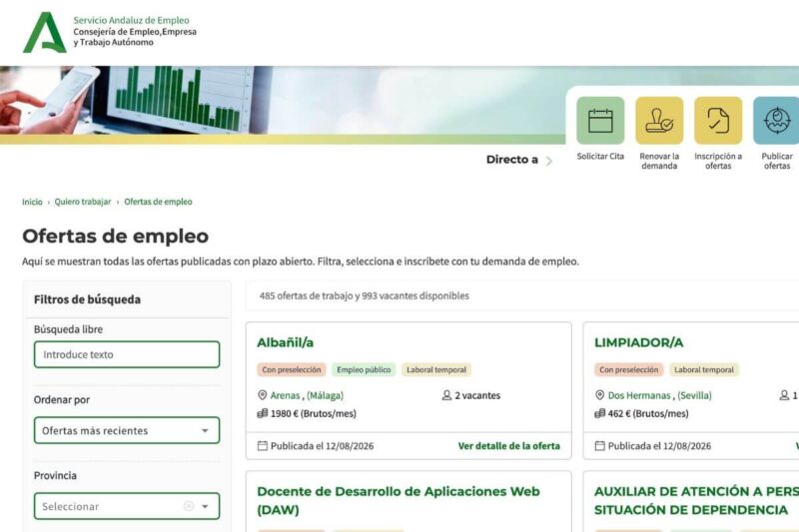Click the Filtros de búsqueda heading
This screenshot has width=799, height=532.
point(87,299)
